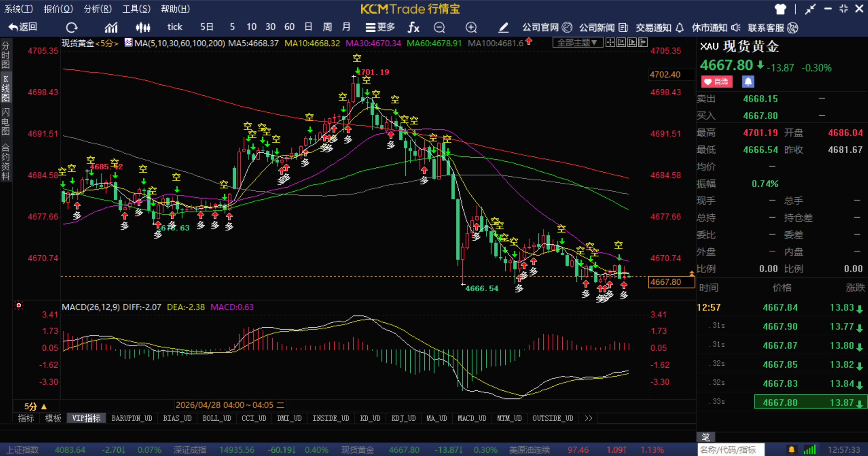This screenshot has width=868, height=456.
Task: Select the 10-minute period button
Action: (251, 27)
